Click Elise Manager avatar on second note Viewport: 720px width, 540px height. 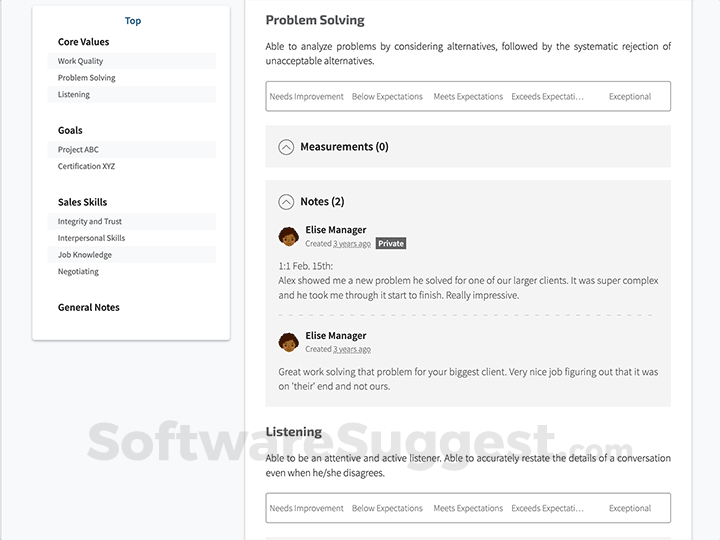pyautogui.click(x=289, y=342)
